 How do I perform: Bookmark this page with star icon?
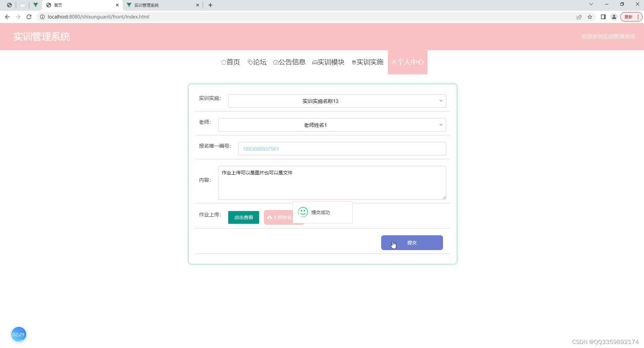tap(590, 17)
